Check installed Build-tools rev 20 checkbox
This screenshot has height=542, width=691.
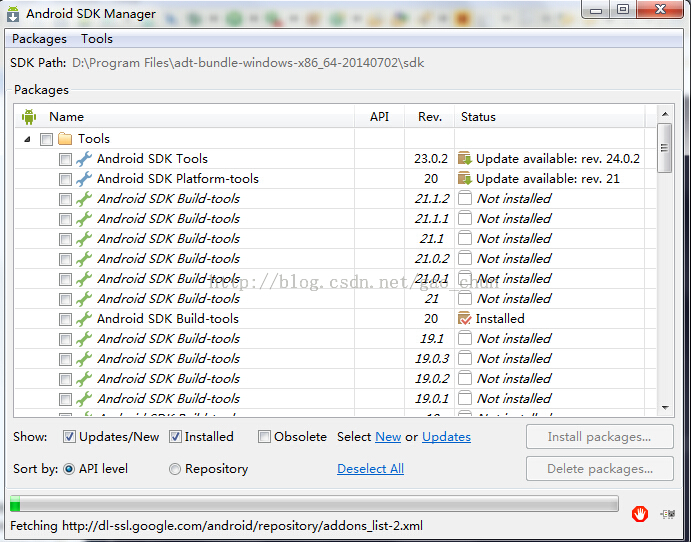(65, 319)
